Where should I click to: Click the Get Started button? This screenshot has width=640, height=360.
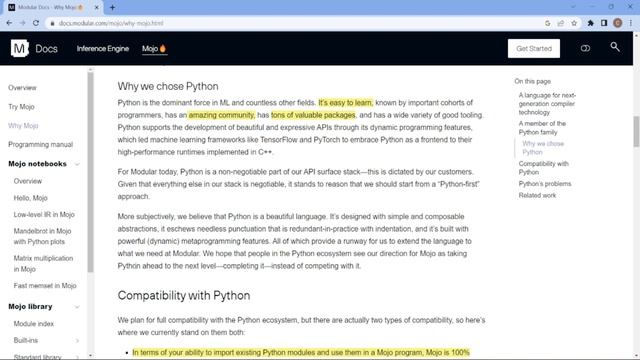[x=533, y=49]
